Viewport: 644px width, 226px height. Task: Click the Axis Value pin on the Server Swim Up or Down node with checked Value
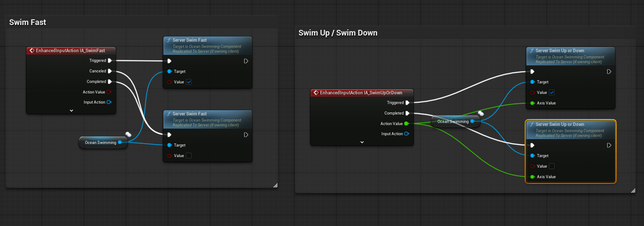tap(533, 103)
